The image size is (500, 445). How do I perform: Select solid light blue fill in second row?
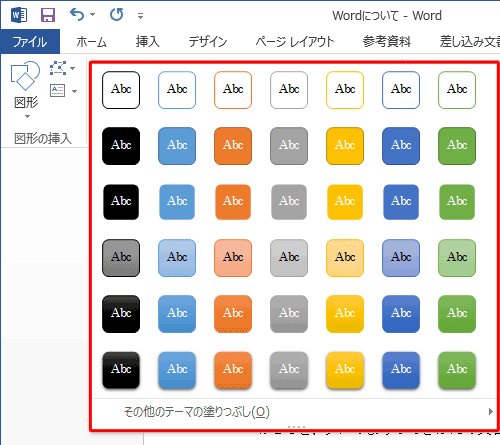click(x=177, y=146)
